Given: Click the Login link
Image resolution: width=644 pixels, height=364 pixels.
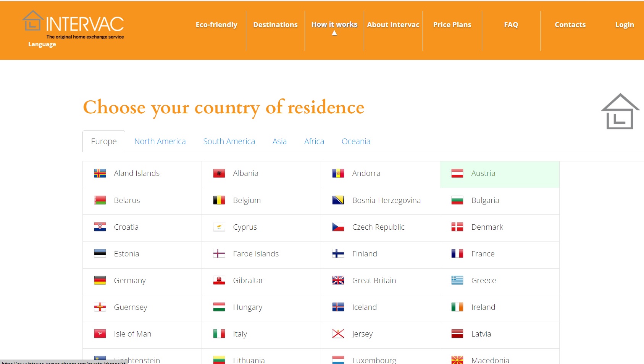Looking at the screenshot, I should [624, 25].
